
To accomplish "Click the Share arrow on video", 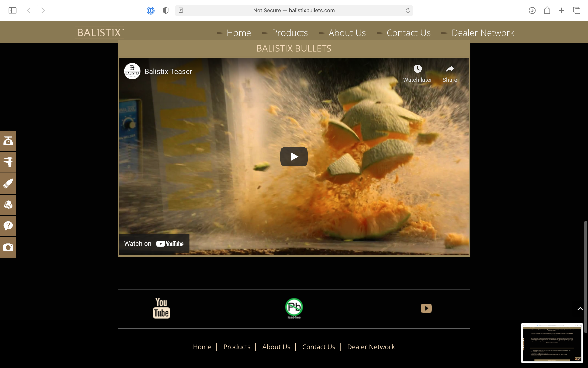I will point(450,69).
